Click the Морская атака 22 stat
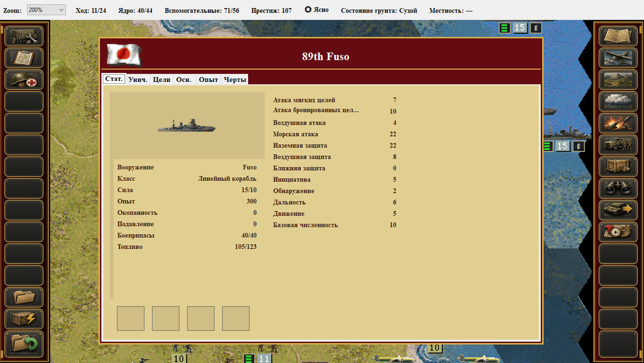This screenshot has height=363, width=644. click(335, 134)
